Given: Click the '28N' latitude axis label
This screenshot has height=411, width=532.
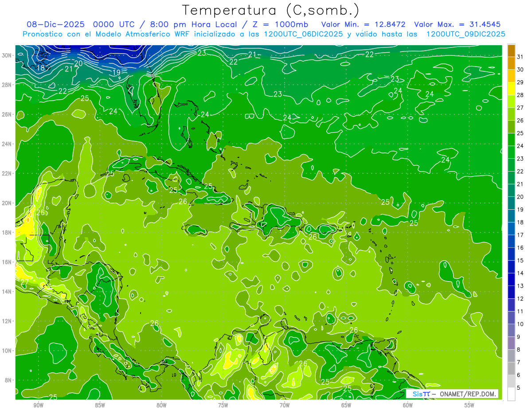Looking at the screenshot, I should (8, 85).
